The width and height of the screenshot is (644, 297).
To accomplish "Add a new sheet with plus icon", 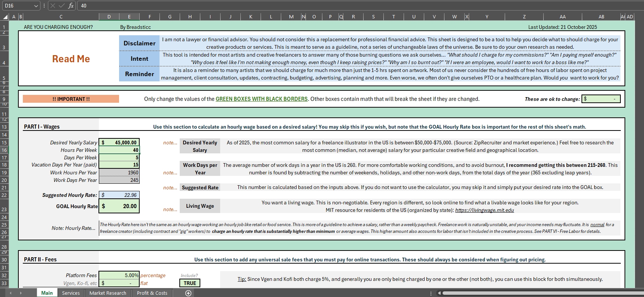I will tap(188, 293).
